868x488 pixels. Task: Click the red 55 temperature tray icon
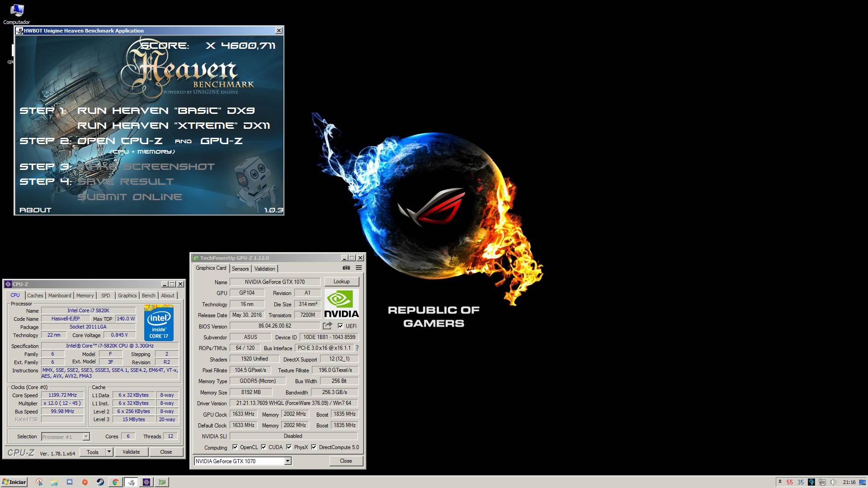tap(790, 482)
